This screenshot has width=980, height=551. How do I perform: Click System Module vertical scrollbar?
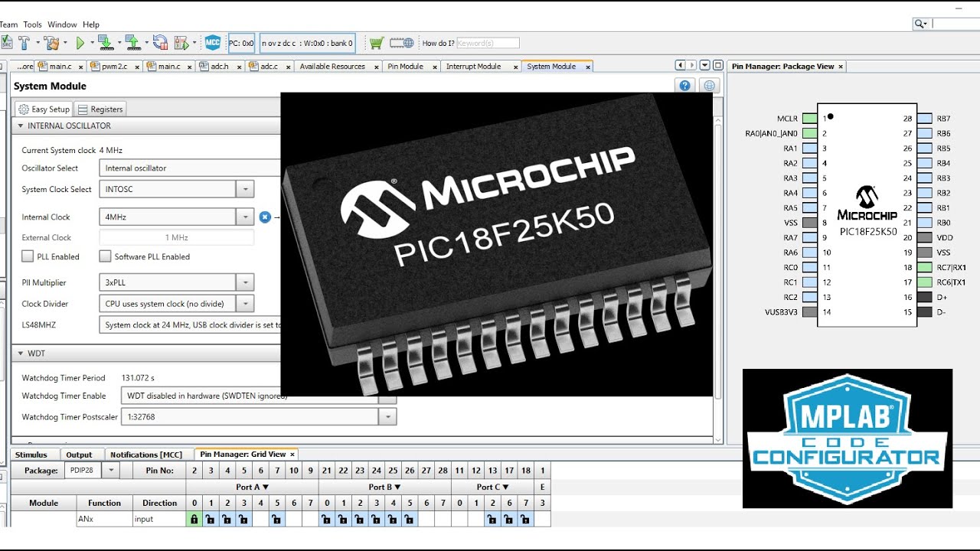(x=717, y=260)
